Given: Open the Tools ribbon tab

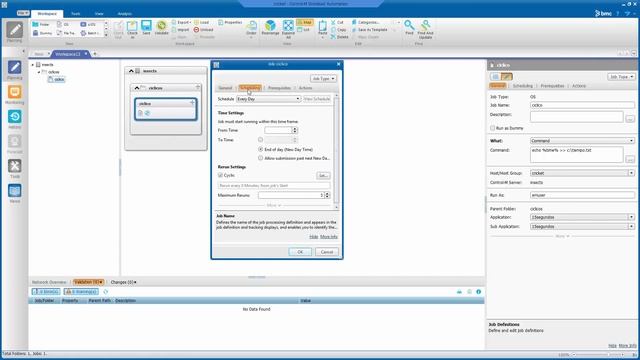Looking at the screenshot, I should pos(76,14).
